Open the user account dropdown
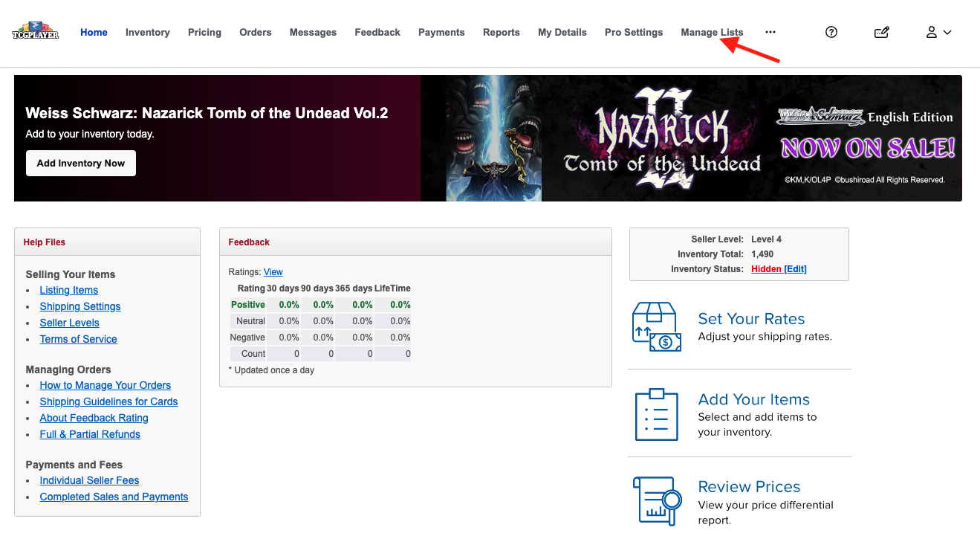Image resolution: width=980 pixels, height=539 pixels. tap(938, 32)
